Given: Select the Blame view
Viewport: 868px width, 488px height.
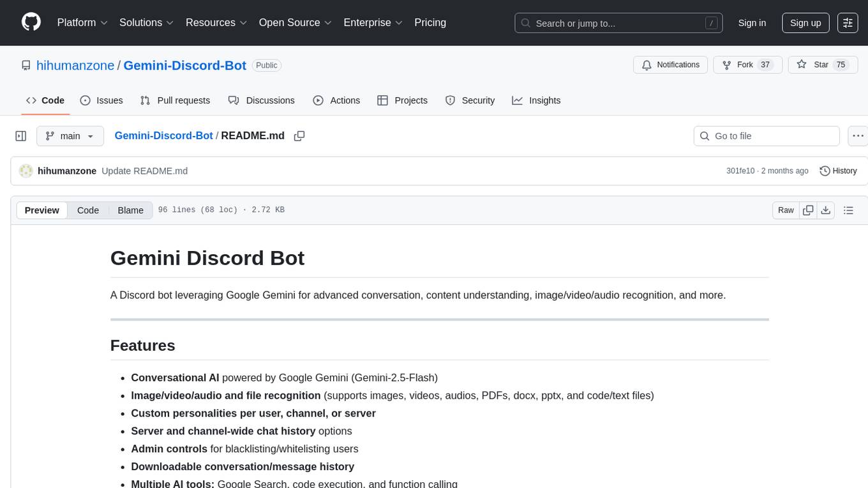Looking at the screenshot, I should (130, 210).
